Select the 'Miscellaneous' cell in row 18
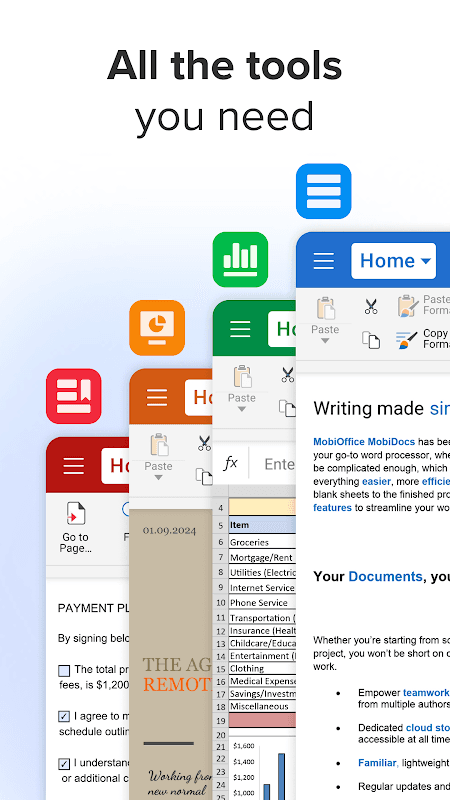Screen dimensions: 450x800 pyautogui.click(x=262, y=706)
